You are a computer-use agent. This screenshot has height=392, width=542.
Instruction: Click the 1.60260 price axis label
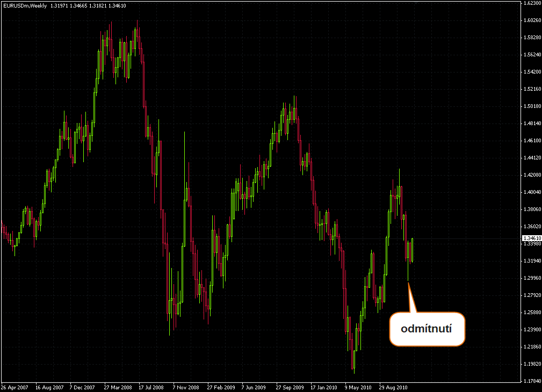tap(532, 20)
